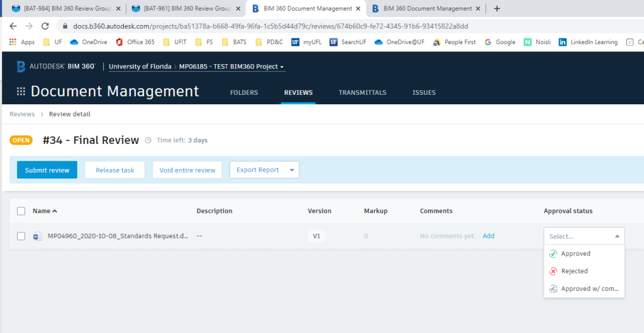Click the Review detail breadcrumb text

[70, 114]
